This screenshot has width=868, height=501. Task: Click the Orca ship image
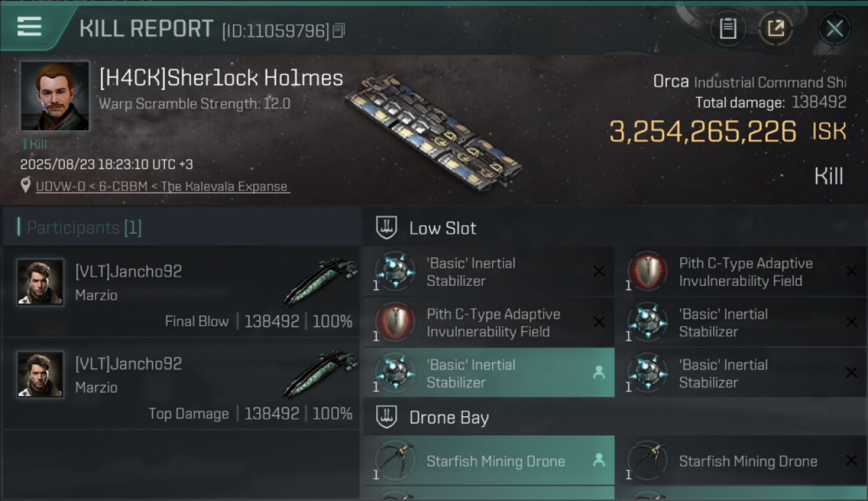(434, 127)
